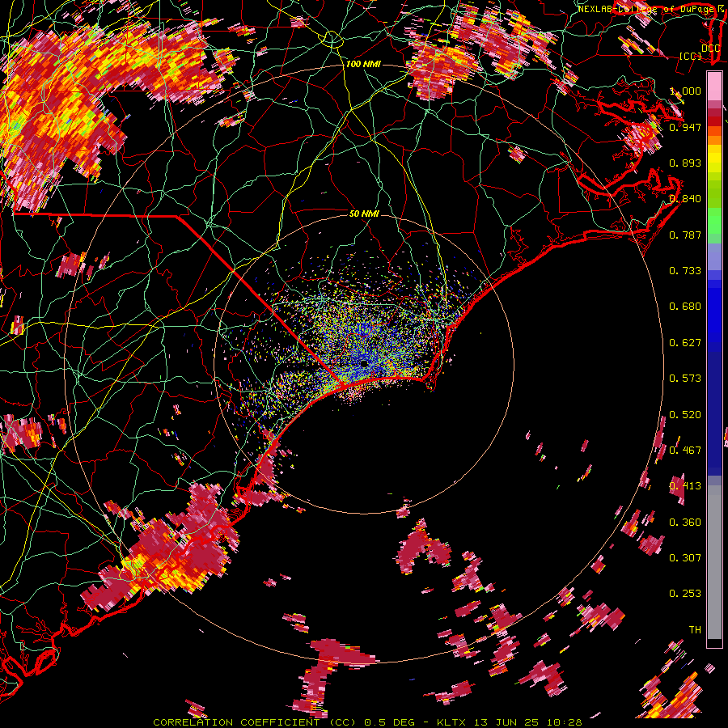The height and width of the screenshot is (728, 728).
Task: Click the black radar site dot at the map center
Action: tap(364, 363)
